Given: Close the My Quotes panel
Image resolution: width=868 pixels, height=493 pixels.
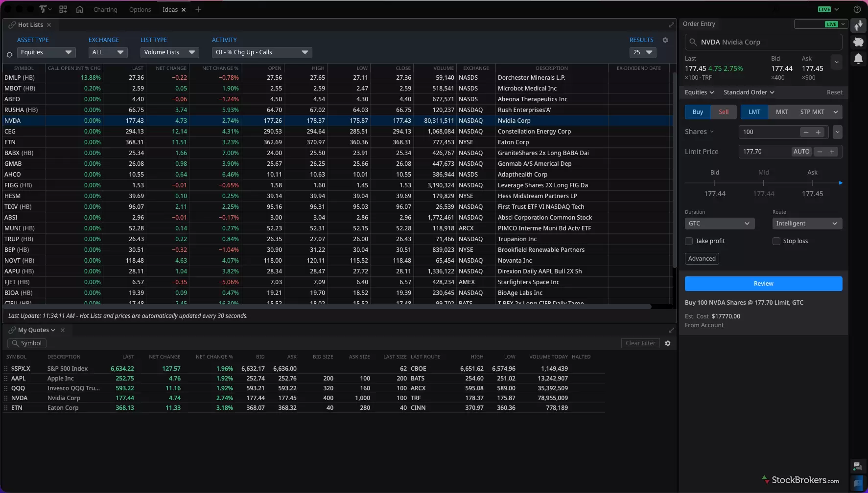Looking at the screenshot, I should pos(63,330).
